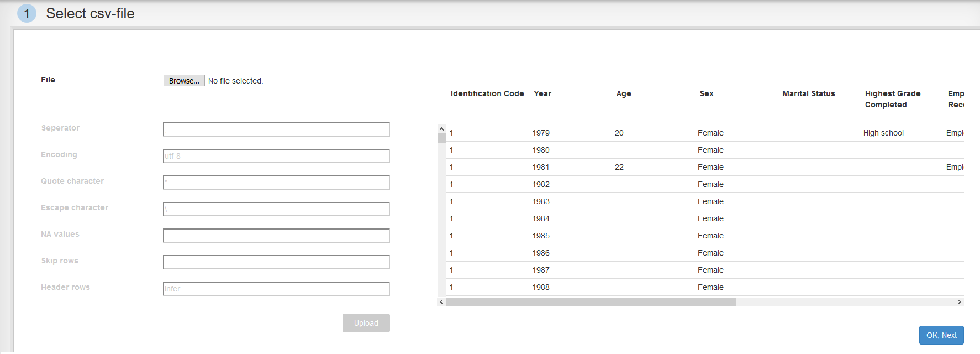980x354 pixels.
Task: Click the No file selected text
Action: 235,81
